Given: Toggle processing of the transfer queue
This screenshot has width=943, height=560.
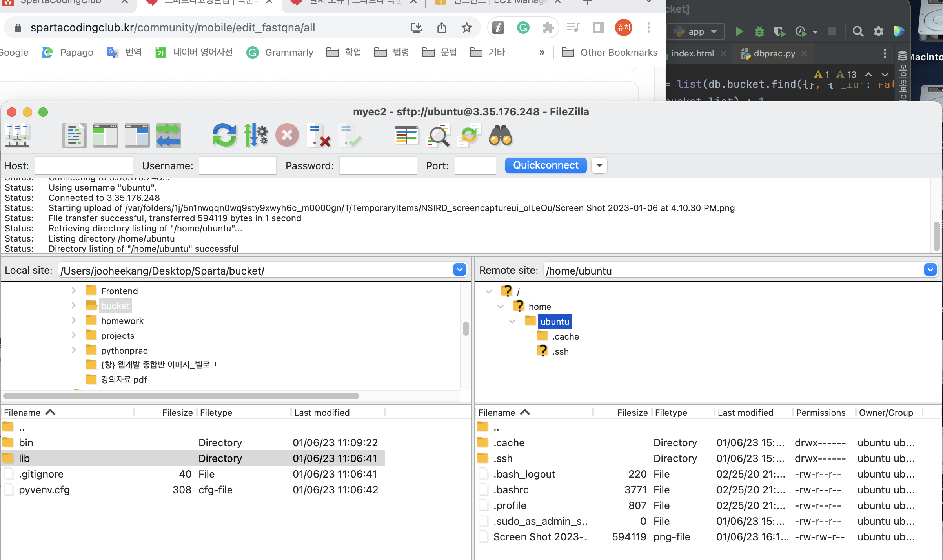Looking at the screenshot, I should click(x=256, y=135).
